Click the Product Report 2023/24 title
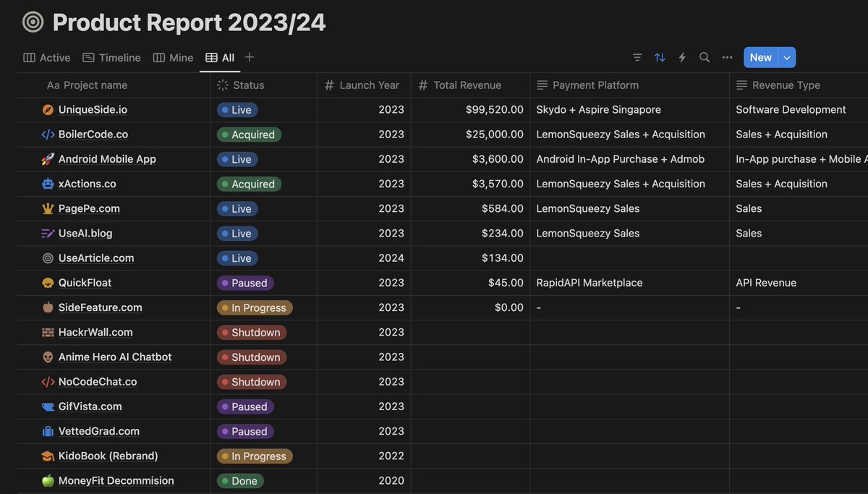 coord(190,22)
